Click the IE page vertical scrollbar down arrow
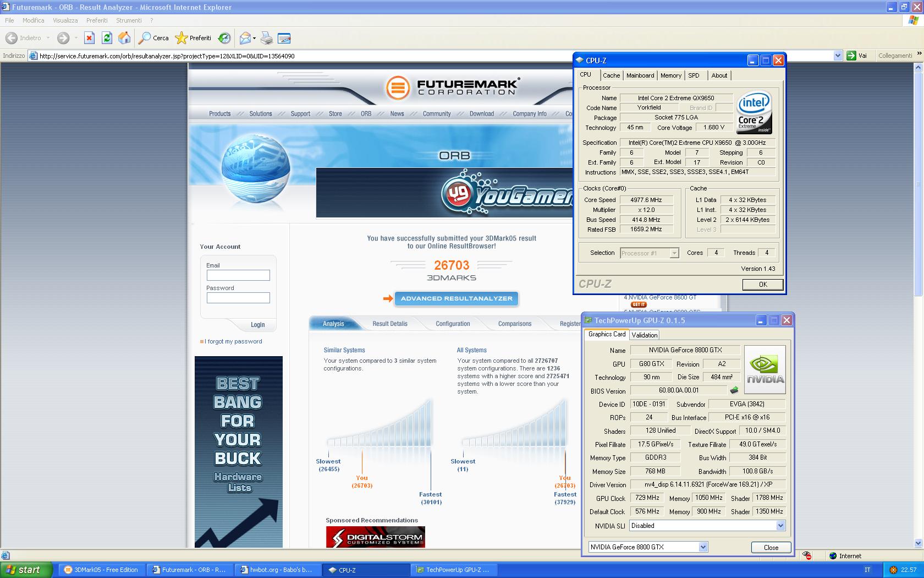 tap(919, 543)
